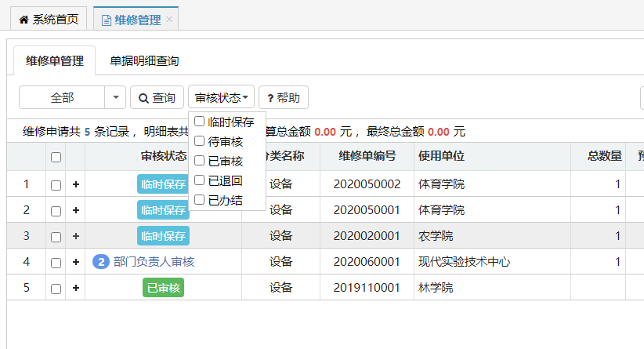The height and width of the screenshot is (349, 644).
Task: Expand row 1 with plus icon
Action: click(76, 185)
